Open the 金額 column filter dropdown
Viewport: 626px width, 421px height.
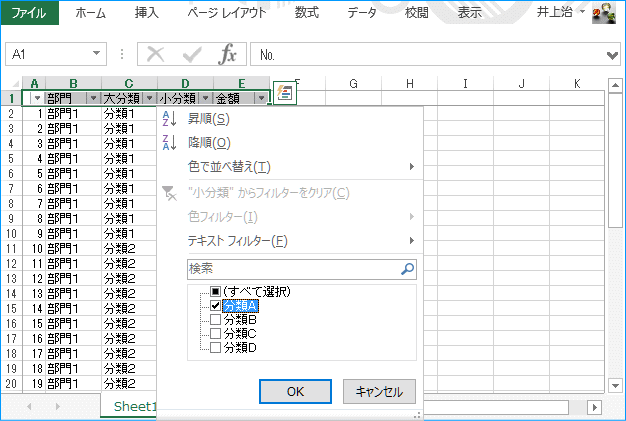pyautogui.click(x=261, y=98)
